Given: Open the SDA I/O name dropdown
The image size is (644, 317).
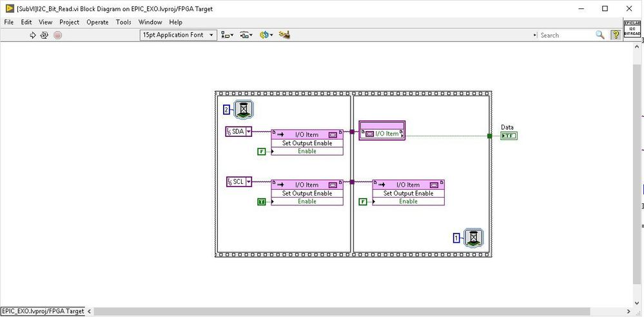Looking at the screenshot, I should [248, 132].
